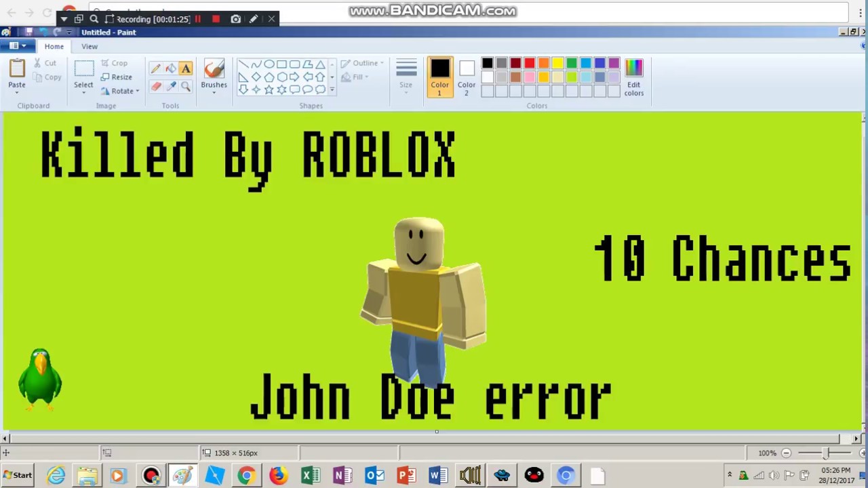Viewport: 868px width, 488px height.
Task: Pick the Eraser tool
Action: coord(155,86)
